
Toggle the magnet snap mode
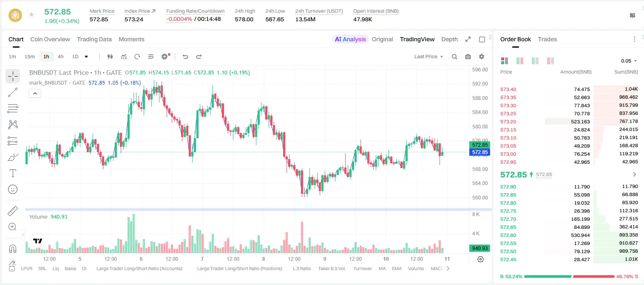(13, 248)
